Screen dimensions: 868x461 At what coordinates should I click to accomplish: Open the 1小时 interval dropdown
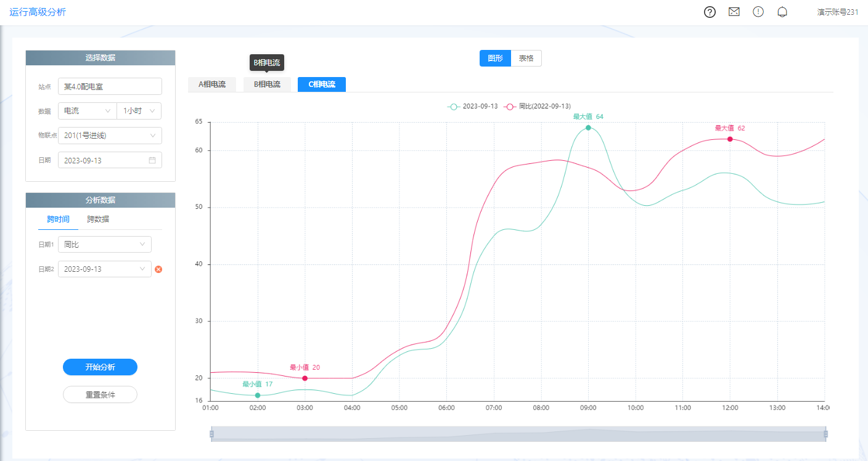tap(139, 111)
